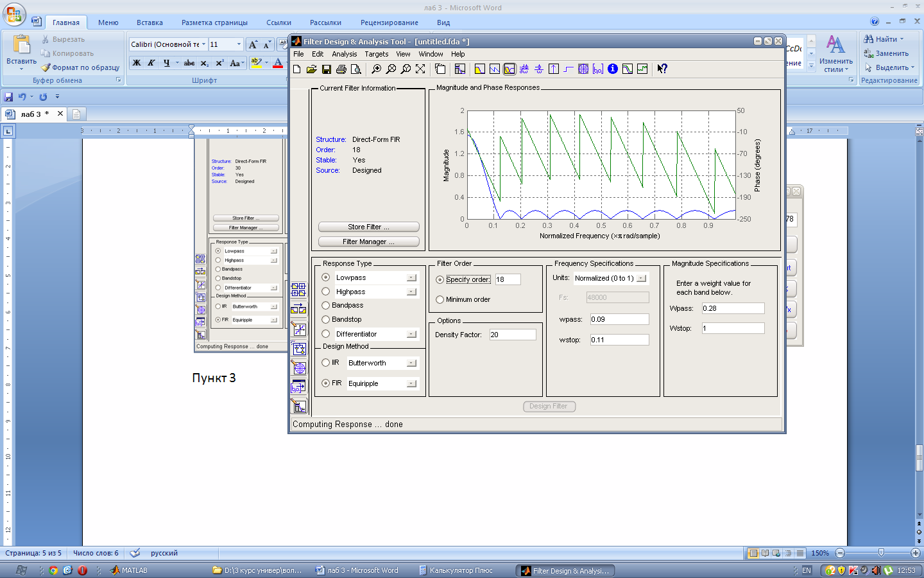Open the Full View Analysis window icon
This screenshot has height=578, width=924.
[x=440, y=69]
